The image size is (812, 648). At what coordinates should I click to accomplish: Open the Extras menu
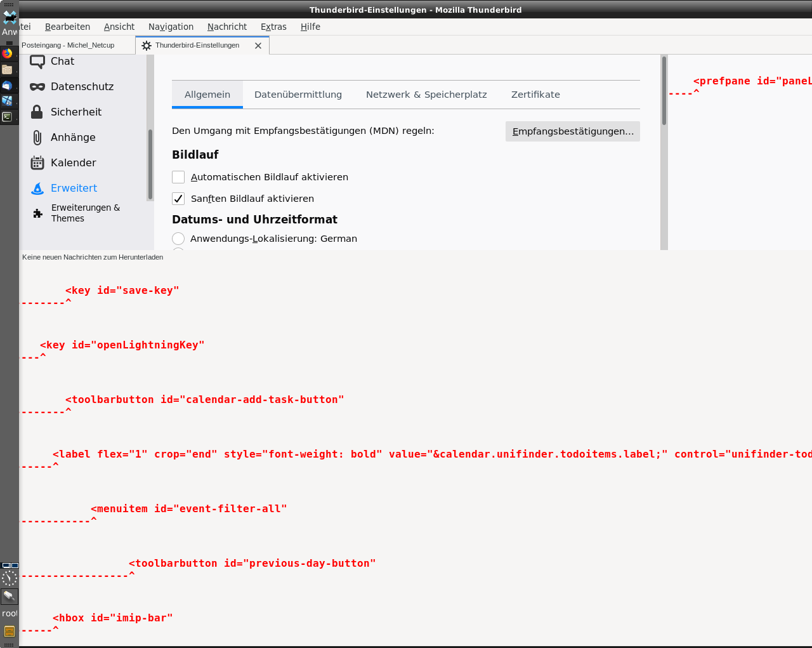(x=273, y=27)
